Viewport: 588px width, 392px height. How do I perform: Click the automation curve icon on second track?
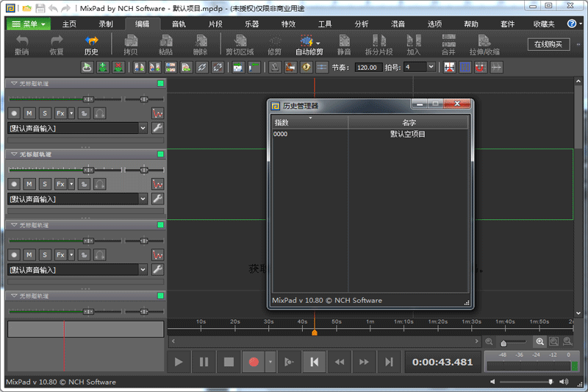tap(157, 184)
